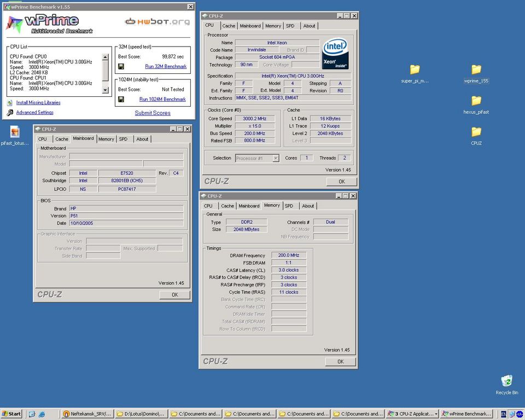Click the wPrime logo icon
This screenshot has height=420, width=525.
[x=14, y=24]
